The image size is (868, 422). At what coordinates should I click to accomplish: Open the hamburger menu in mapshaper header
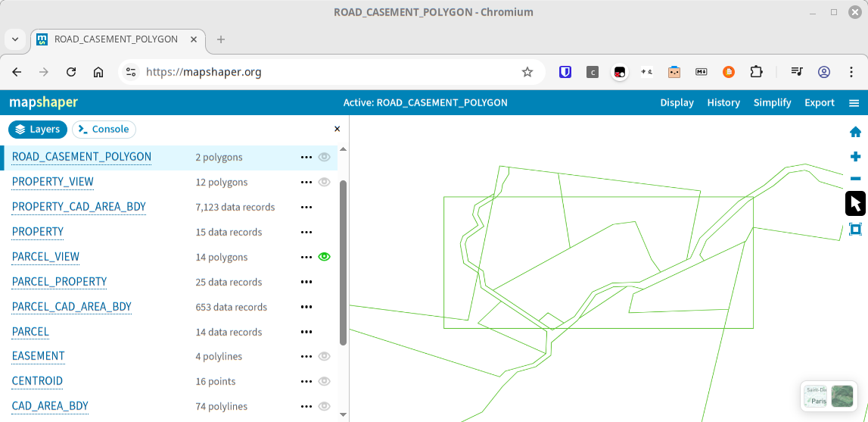point(854,102)
